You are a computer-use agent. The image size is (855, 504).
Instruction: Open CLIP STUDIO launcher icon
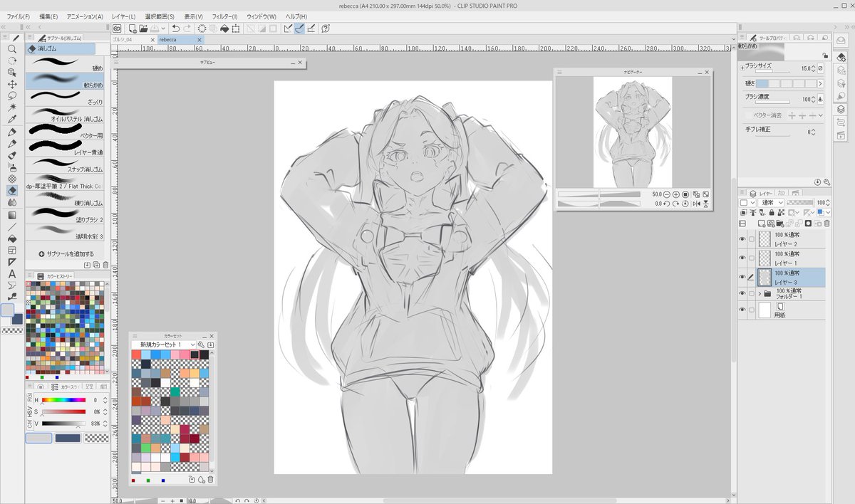pos(117,28)
